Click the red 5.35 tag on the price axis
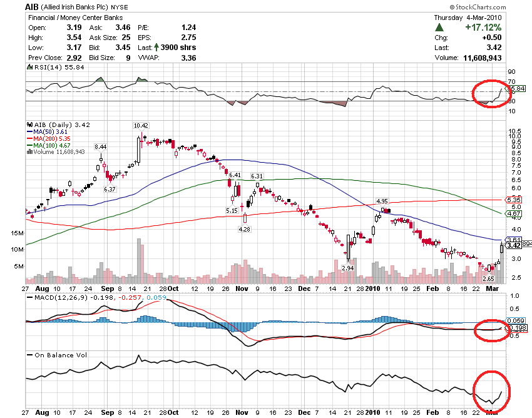This screenshot has width=532, height=418. 514,200
